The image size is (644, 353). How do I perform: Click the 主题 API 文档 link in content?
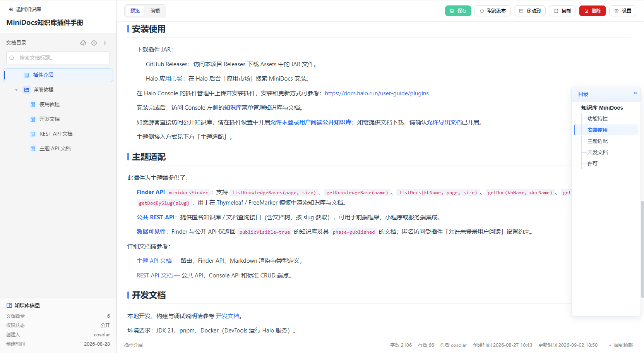point(154,261)
